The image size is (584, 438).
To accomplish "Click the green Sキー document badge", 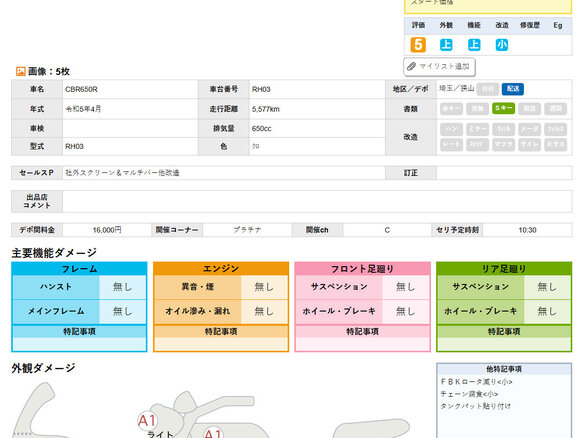I will [x=503, y=108].
